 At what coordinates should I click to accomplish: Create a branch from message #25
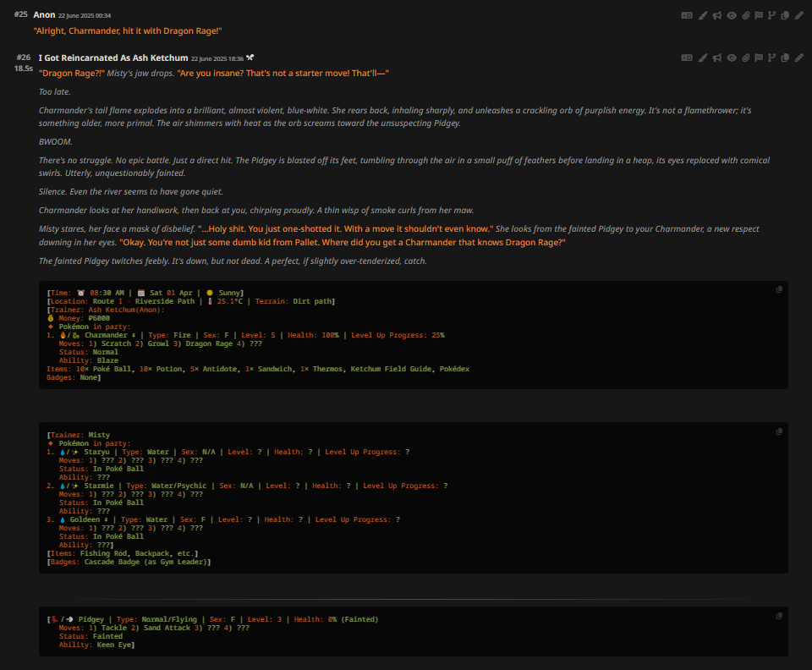point(771,15)
